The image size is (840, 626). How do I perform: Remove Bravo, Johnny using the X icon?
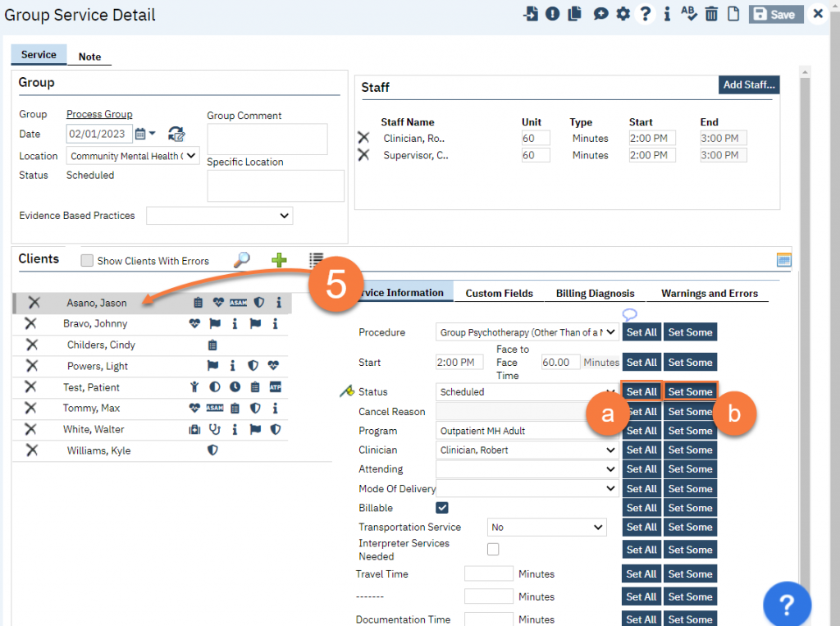tap(31, 323)
